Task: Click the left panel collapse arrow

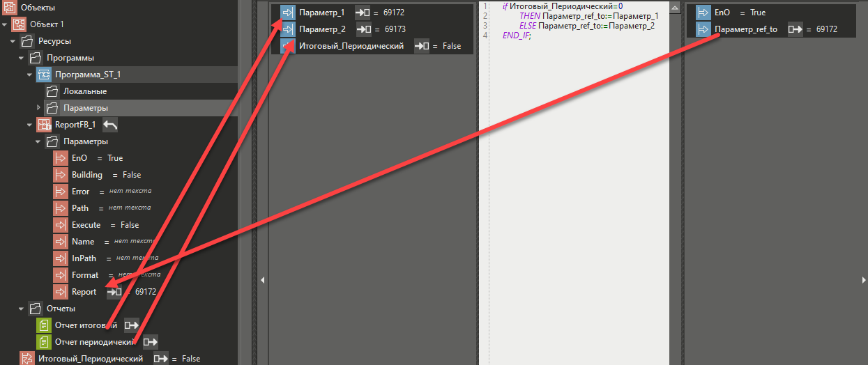Action: point(263,280)
